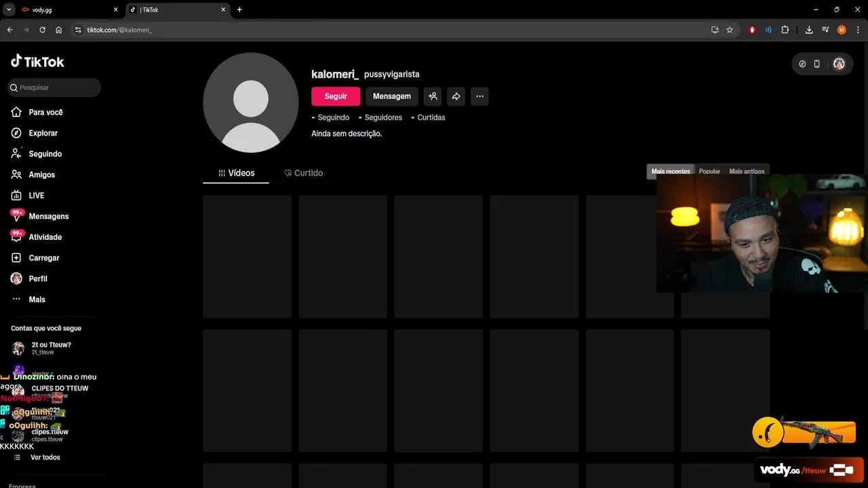Go back with the browser back arrow

[9, 30]
